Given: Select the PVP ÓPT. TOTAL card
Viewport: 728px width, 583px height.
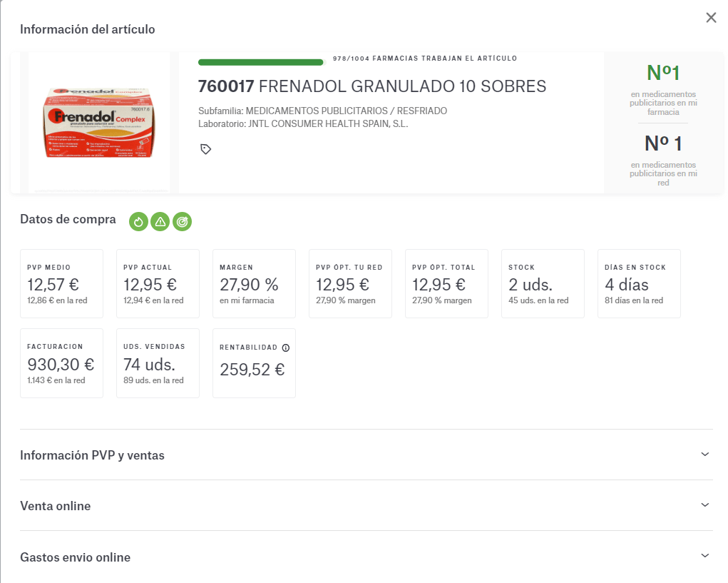Looking at the screenshot, I should coord(446,284).
